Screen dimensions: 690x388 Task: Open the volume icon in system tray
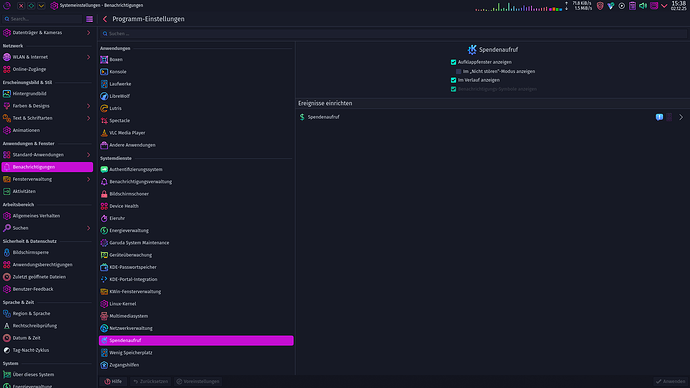click(643, 6)
